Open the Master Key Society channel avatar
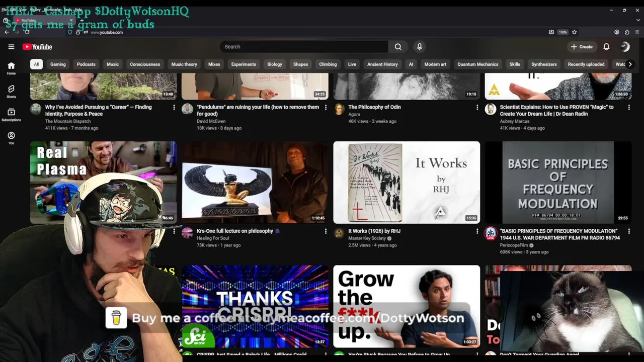This screenshot has width=644, height=362. tap(339, 233)
